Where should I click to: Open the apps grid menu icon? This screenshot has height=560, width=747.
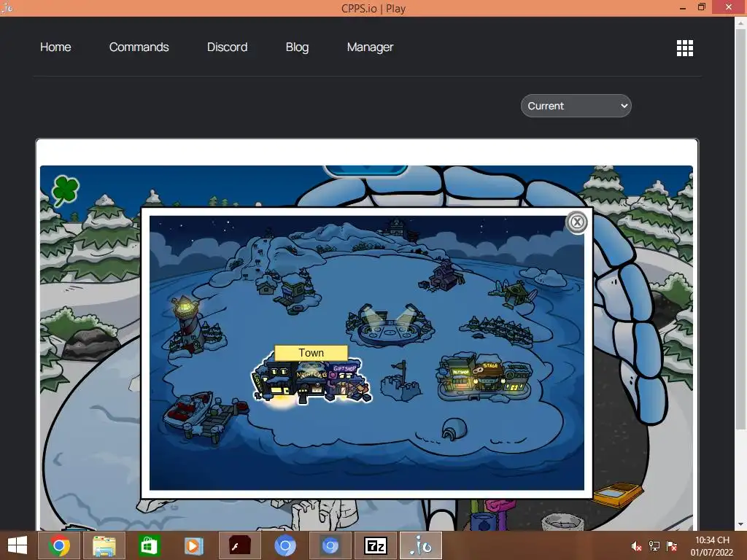685,47
